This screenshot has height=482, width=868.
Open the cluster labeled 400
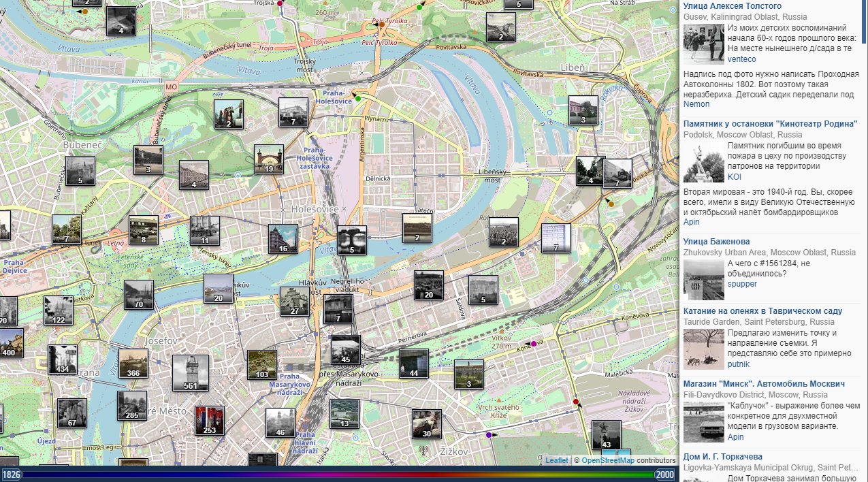[9, 343]
